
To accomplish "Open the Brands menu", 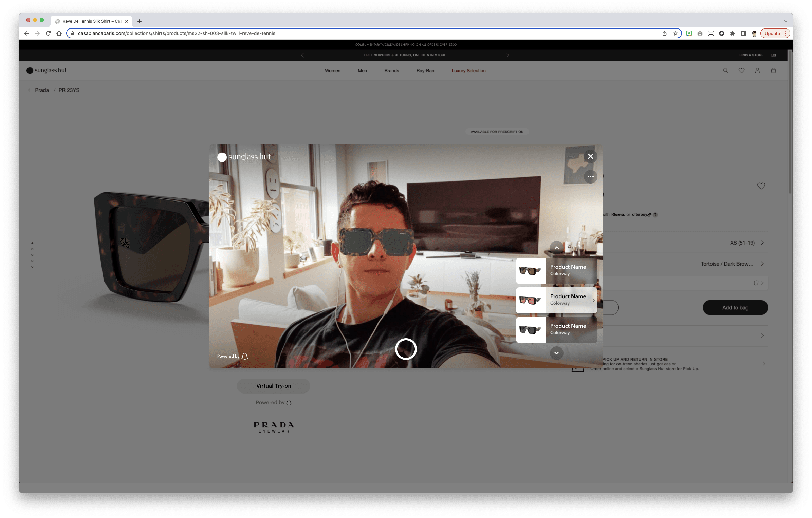I will pos(391,71).
